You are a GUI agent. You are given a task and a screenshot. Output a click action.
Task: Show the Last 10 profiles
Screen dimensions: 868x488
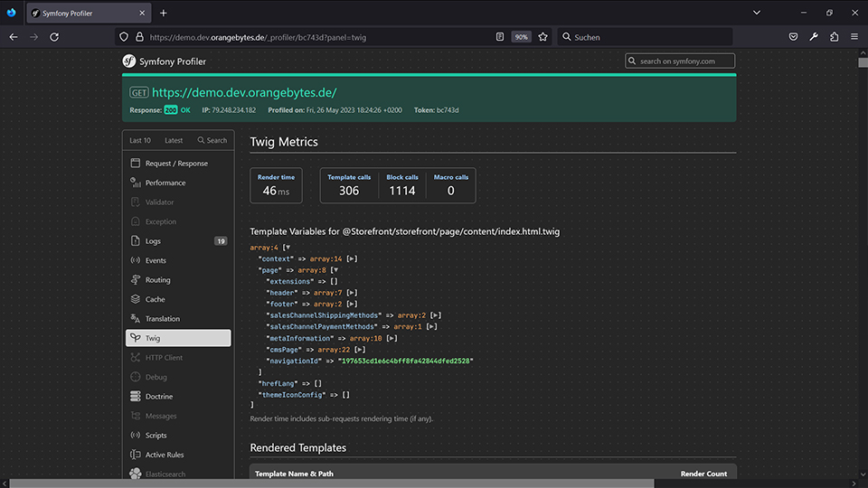[x=140, y=140]
